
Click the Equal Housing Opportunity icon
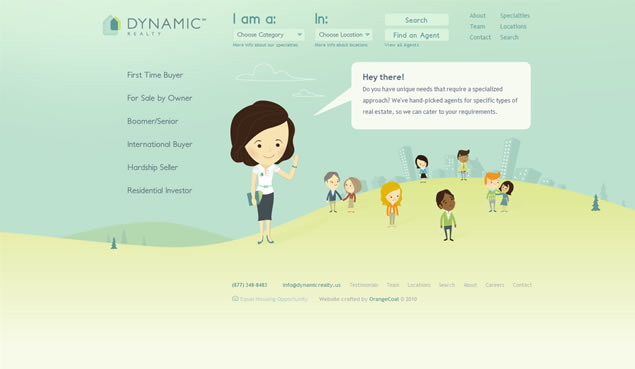[235, 299]
